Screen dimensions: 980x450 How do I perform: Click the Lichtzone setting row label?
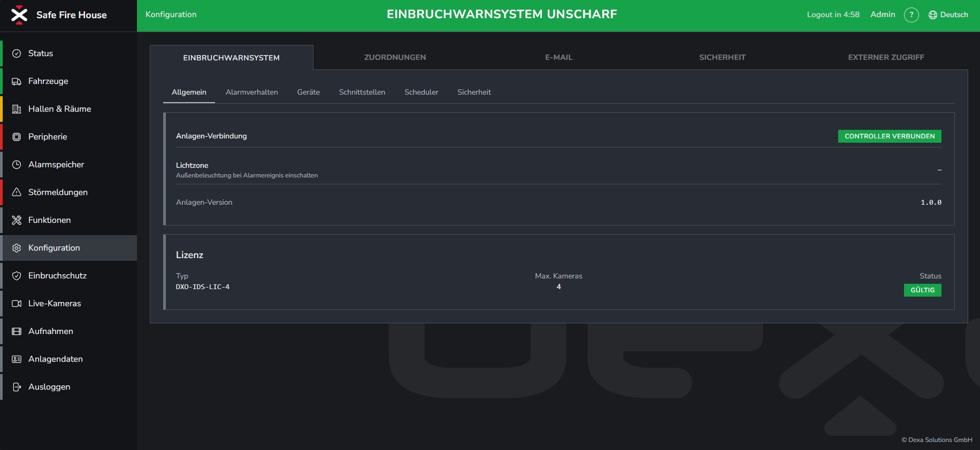192,165
